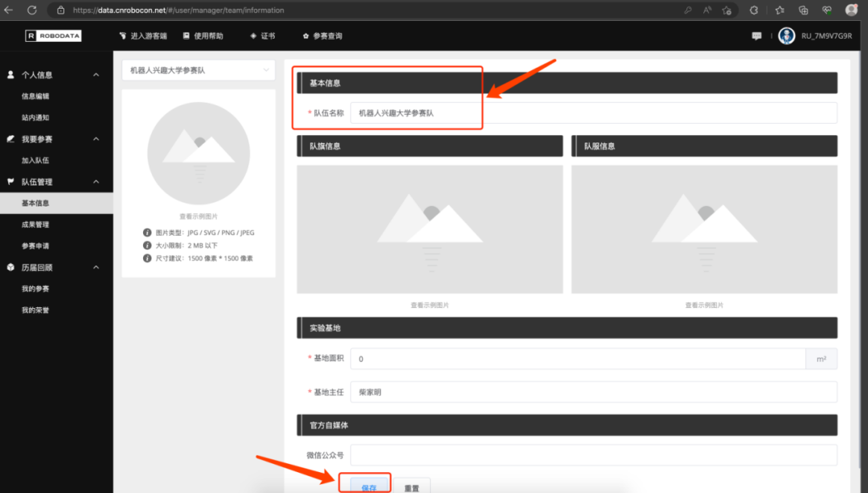Click the browser address bar URL
Screen dimensions: 868x493
pos(178,10)
